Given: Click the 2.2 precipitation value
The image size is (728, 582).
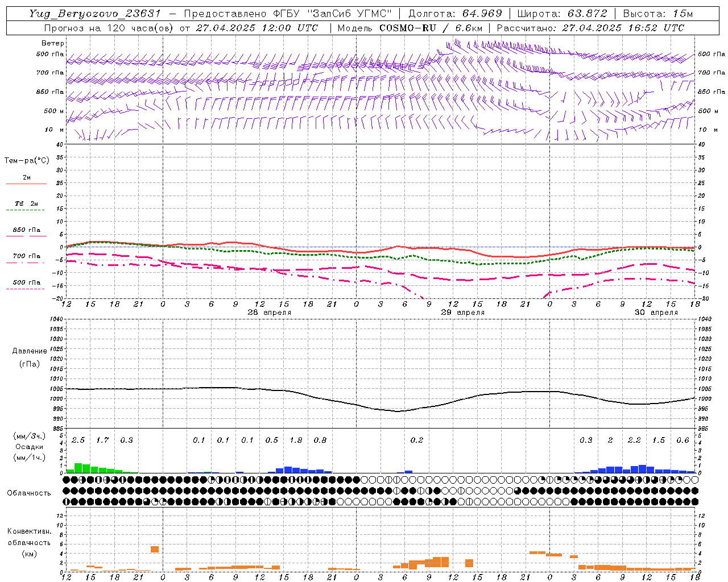Looking at the screenshot, I should click(x=634, y=440).
